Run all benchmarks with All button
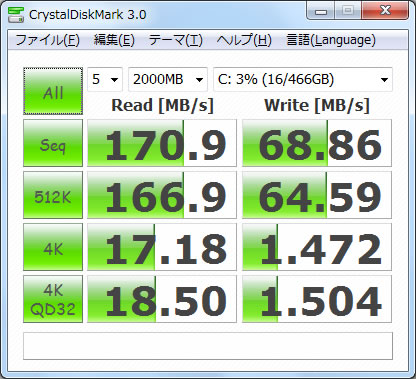Screen dimensions: 416x379 (x=53, y=91)
